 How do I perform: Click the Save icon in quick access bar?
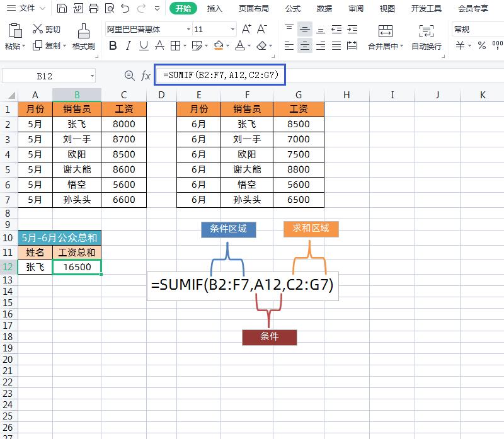coord(62,8)
